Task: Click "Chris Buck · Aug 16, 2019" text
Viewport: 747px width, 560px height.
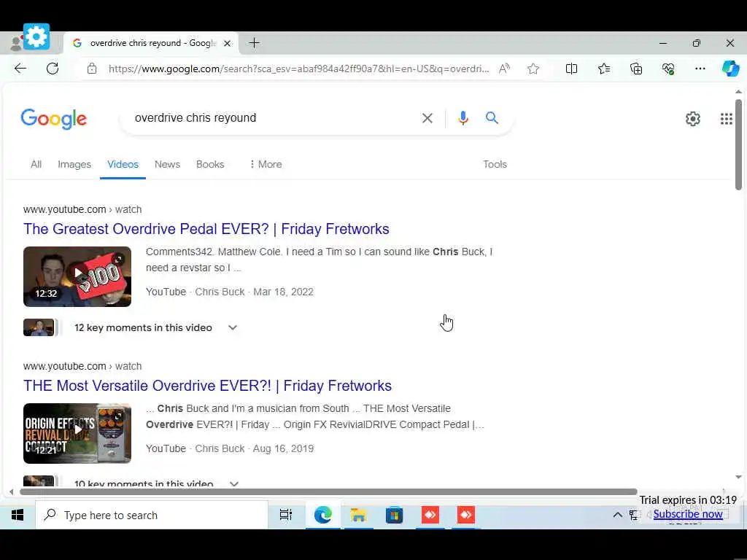Action: pyautogui.click(x=255, y=448)
